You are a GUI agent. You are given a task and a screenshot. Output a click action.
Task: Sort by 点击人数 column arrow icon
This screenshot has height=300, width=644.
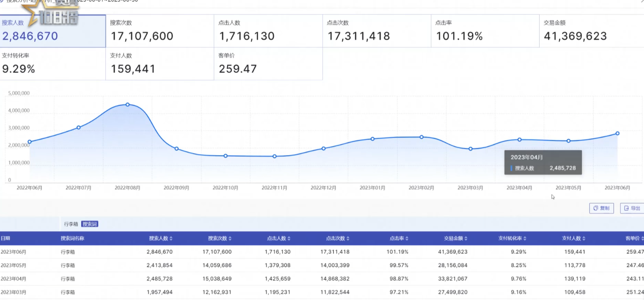click(x=289, y=239)
